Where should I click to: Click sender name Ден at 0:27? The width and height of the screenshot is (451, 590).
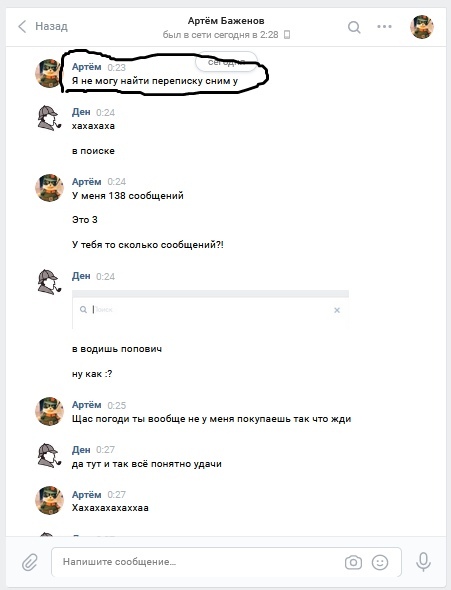coord(81,450)
